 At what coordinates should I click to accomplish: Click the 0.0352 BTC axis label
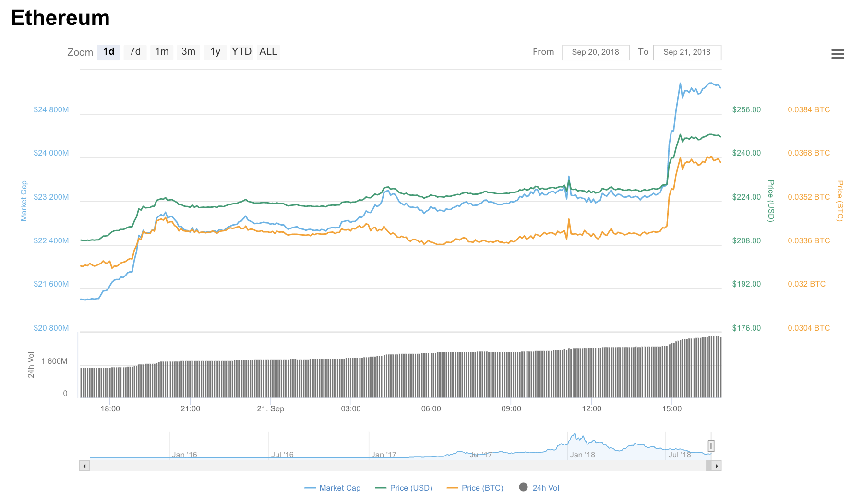point(809,197)
